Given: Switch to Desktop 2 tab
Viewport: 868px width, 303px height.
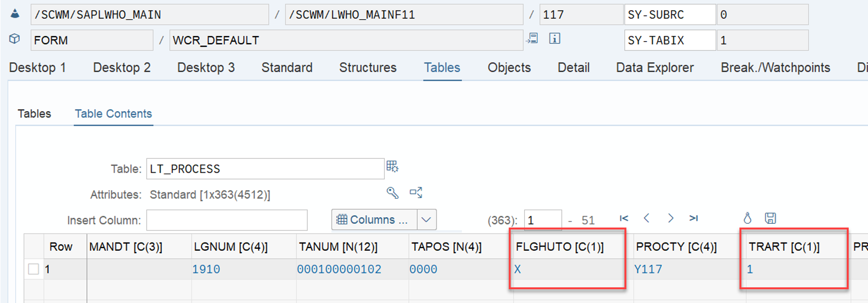Looking at the screenshot, I should coord(122,68).
